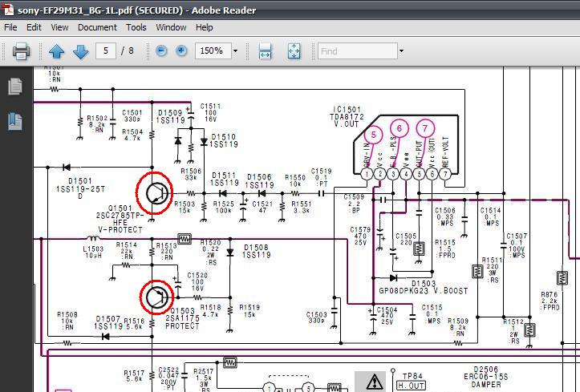
Task: Click the C1506 0.33 MPS label
Action: 445,217
